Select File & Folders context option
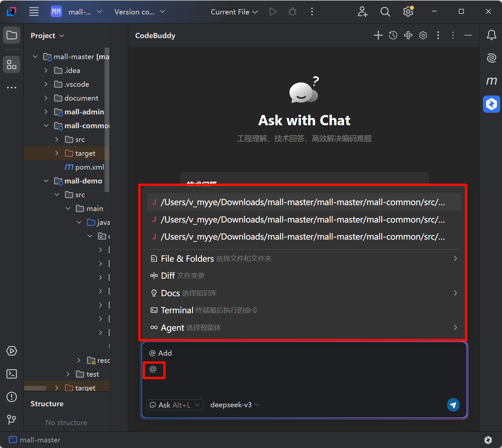This screenshot has width=502, height=448. tap(188, 259)
